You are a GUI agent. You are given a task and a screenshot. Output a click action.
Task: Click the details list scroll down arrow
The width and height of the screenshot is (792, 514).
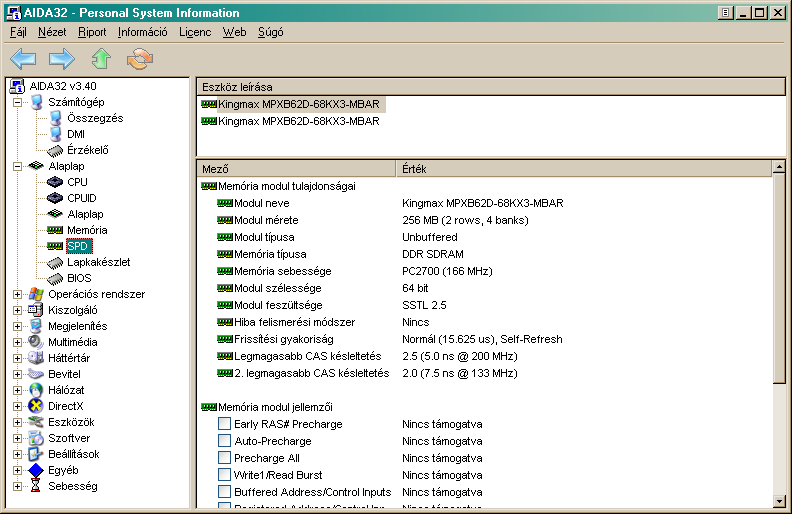pyautogui.click(x=779, y=501)
